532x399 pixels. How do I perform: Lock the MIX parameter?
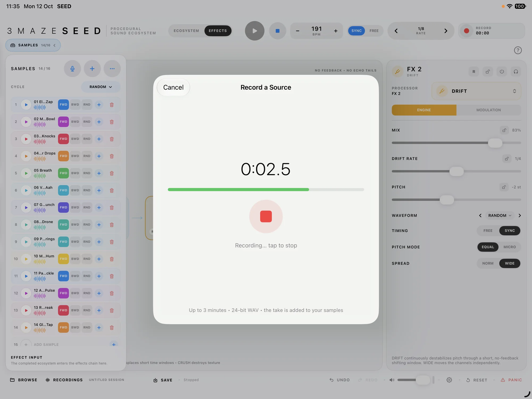504,130
